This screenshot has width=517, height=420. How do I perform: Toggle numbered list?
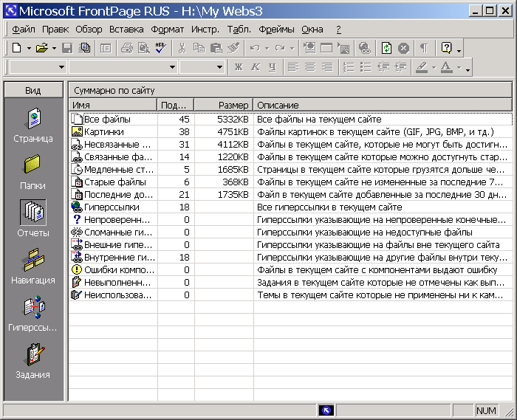point(349,67)
